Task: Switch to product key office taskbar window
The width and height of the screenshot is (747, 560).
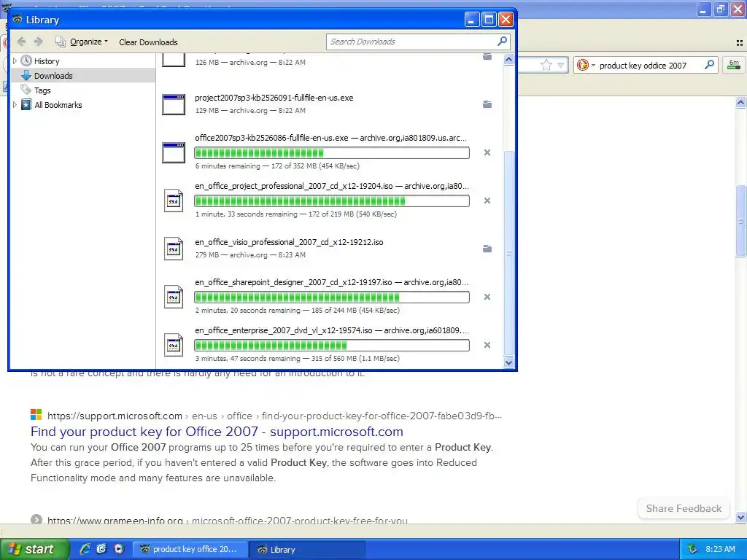Action: coord(190,550)
